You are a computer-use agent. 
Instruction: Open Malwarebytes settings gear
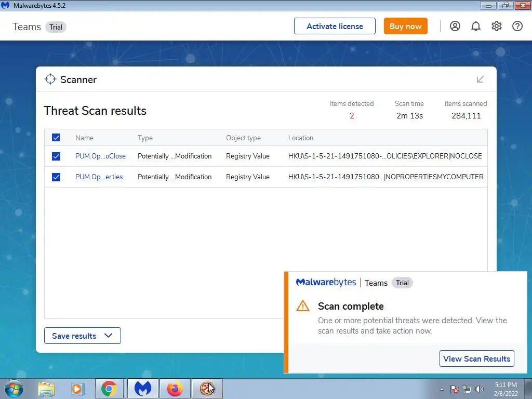[496, 26]
